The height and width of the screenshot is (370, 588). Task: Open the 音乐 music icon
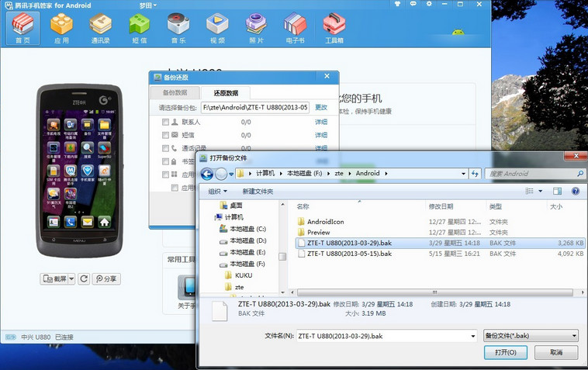[x=178, y=29]
